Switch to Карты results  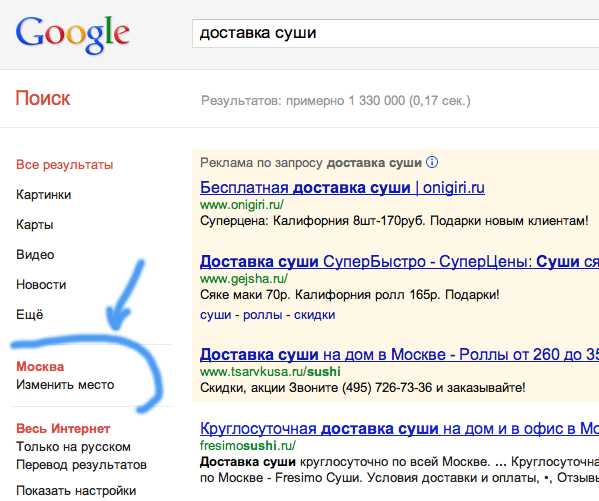coord(34,225)
